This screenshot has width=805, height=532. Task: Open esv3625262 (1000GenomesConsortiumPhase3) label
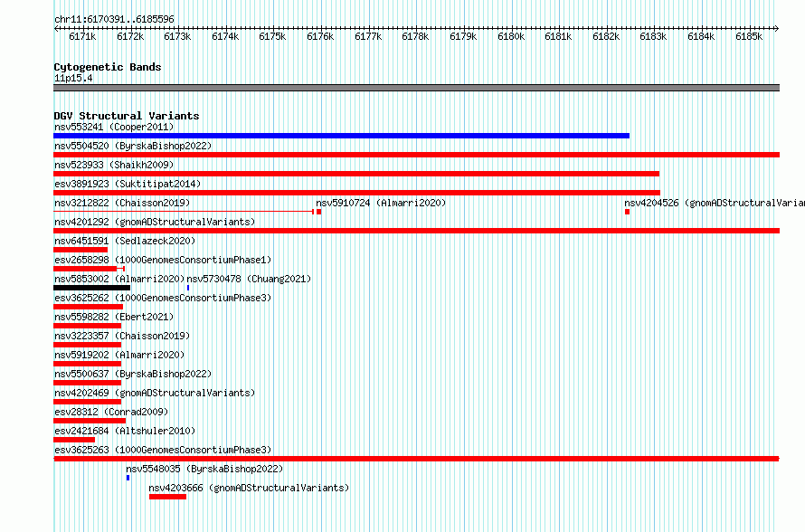[x=163, y=298]
